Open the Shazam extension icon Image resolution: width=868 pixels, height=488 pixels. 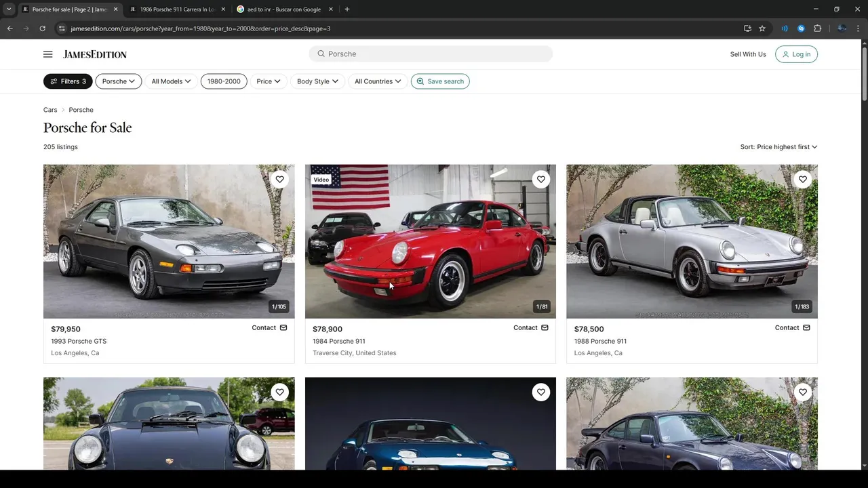click(x=801, y=28)
